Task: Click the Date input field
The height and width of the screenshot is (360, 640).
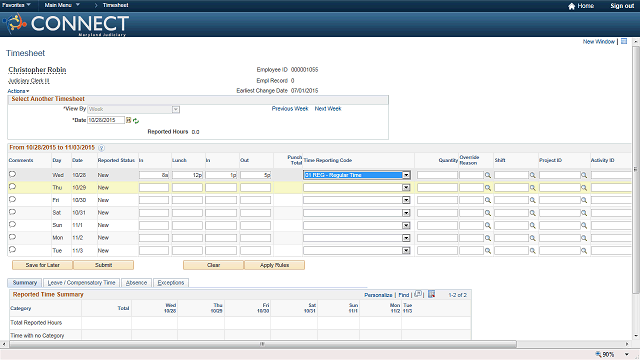Action: pos(106,120)
